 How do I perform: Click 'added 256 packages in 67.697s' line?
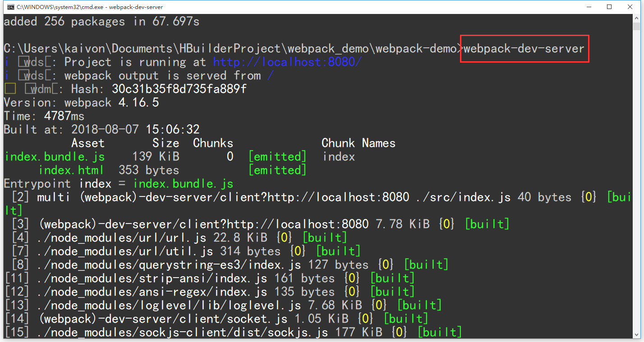tap(101, 21)
